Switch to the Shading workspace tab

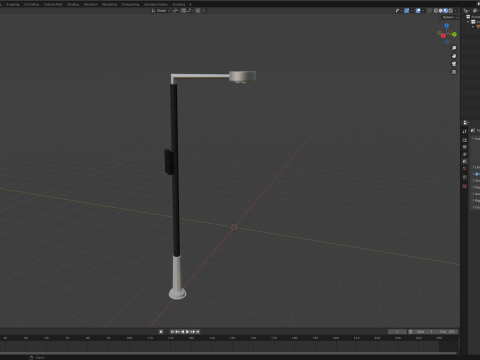[73, 4]
